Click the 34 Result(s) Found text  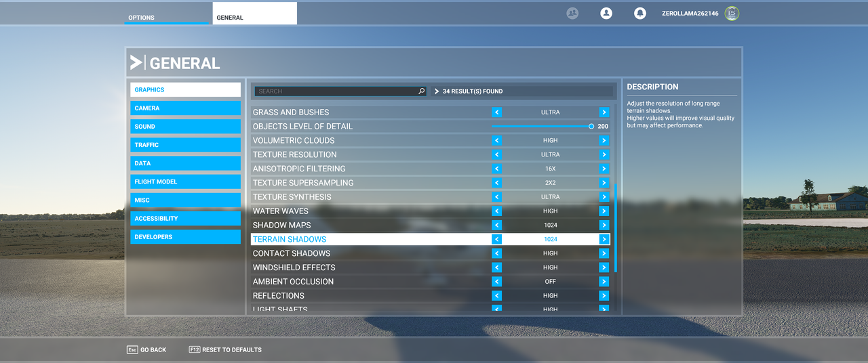click(473, 91)
